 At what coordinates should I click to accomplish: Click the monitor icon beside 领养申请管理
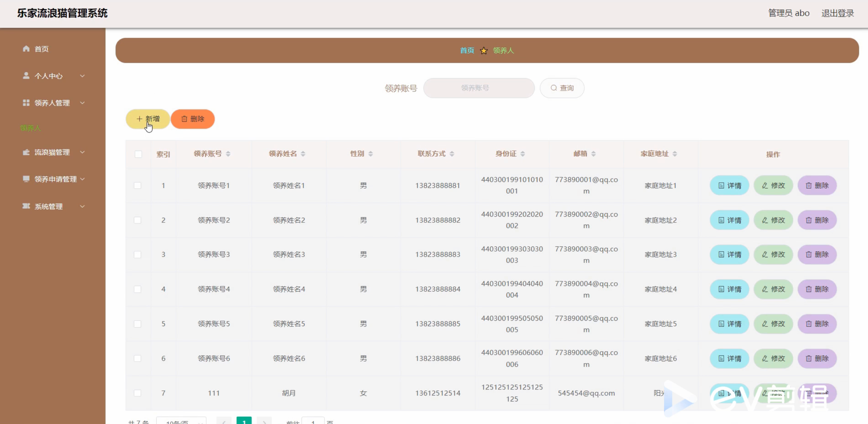coord(26,179)
